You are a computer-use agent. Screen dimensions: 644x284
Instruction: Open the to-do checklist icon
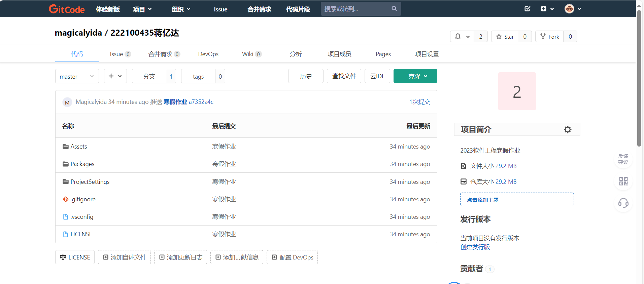(x=527, y=9)
